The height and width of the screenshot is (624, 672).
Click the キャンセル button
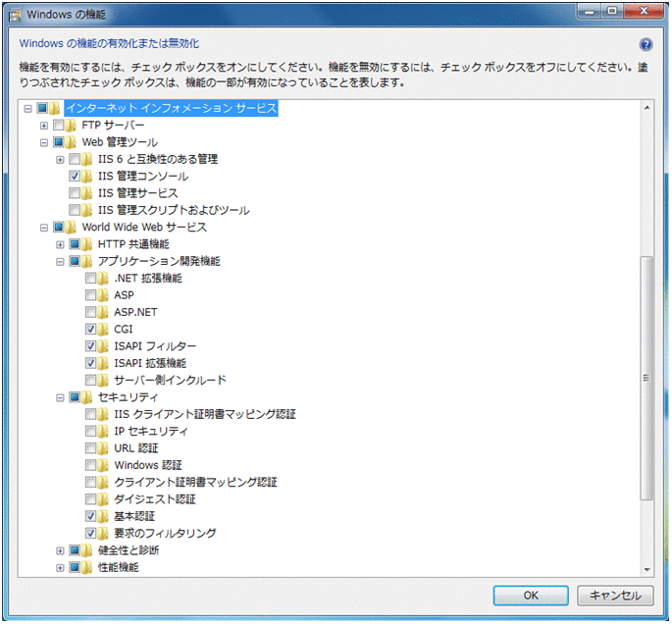[x=615, y=596]
